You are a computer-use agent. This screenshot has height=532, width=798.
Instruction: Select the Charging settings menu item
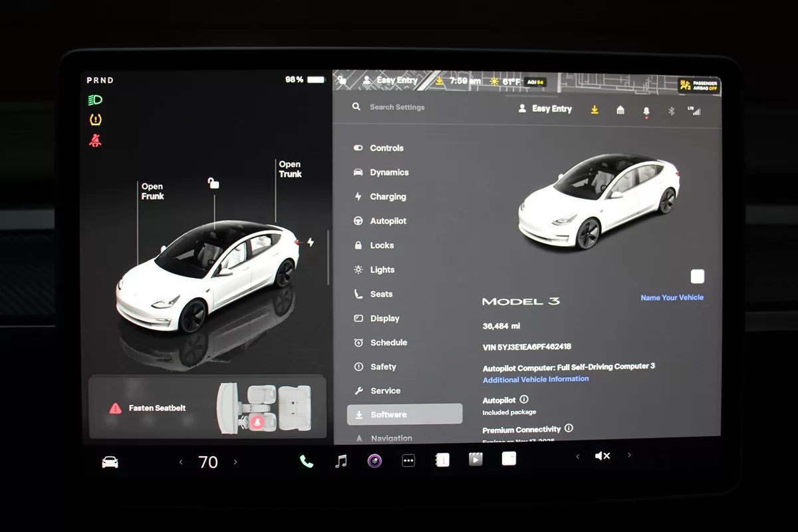(388, 197)
